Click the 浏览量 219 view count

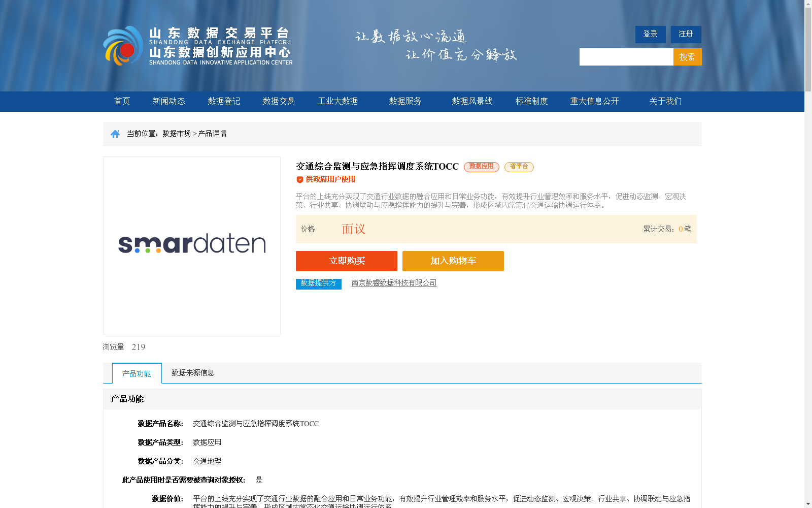(124, 347)
